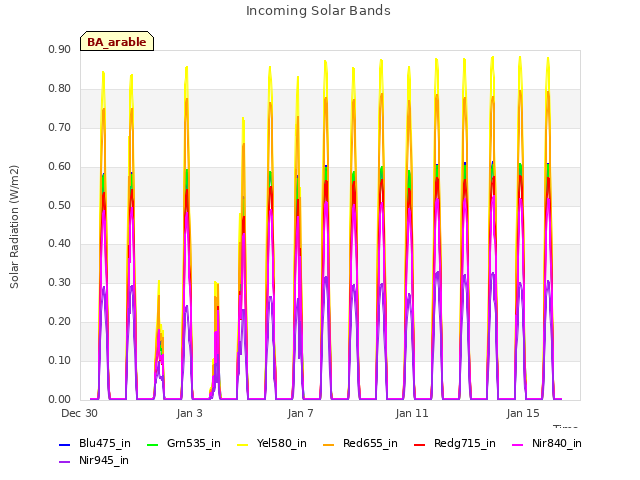
Task: Click the yellow Yel580_in color marker
Action: (x=242, y=444)
